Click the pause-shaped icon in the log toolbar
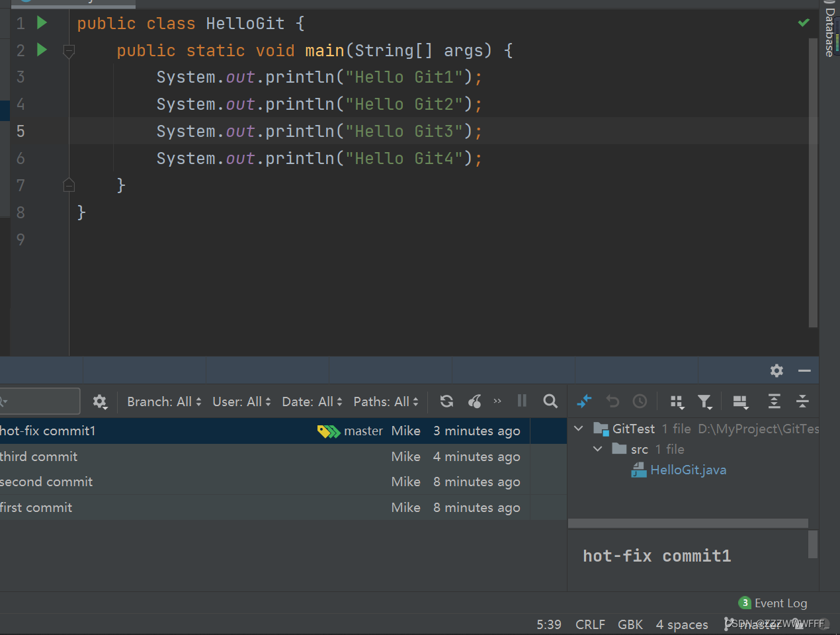This screenshot has height=635, width=840. [522, 401]
